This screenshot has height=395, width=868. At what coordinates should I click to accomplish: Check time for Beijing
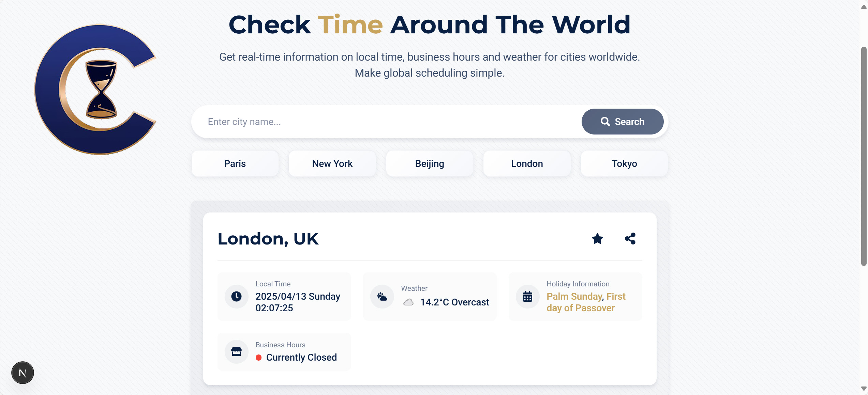[429, 163]
